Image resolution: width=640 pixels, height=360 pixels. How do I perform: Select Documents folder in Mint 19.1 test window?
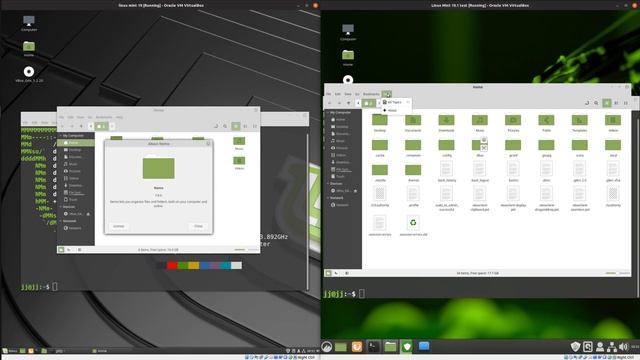point(413,123)
